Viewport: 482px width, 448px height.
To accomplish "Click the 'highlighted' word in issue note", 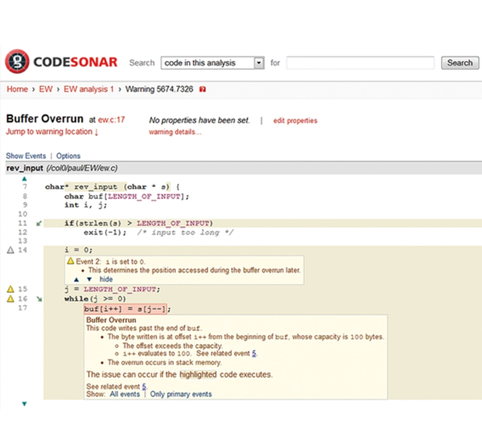I will pos(198,375).
